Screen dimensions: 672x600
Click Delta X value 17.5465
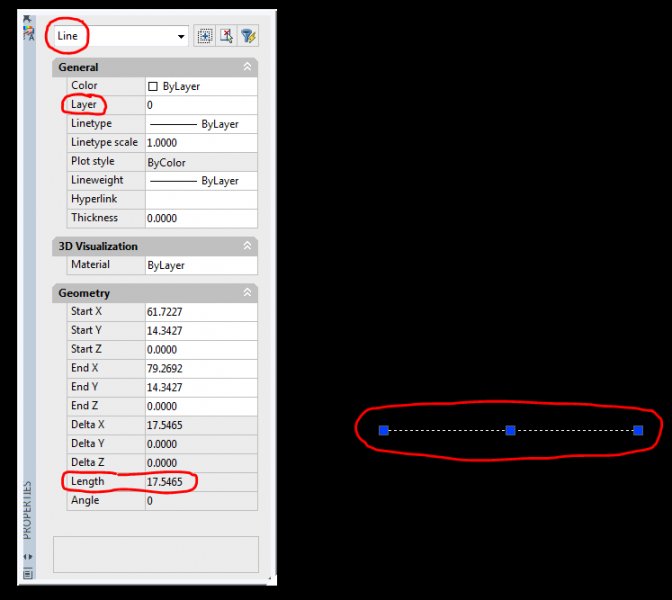[201, 425]
